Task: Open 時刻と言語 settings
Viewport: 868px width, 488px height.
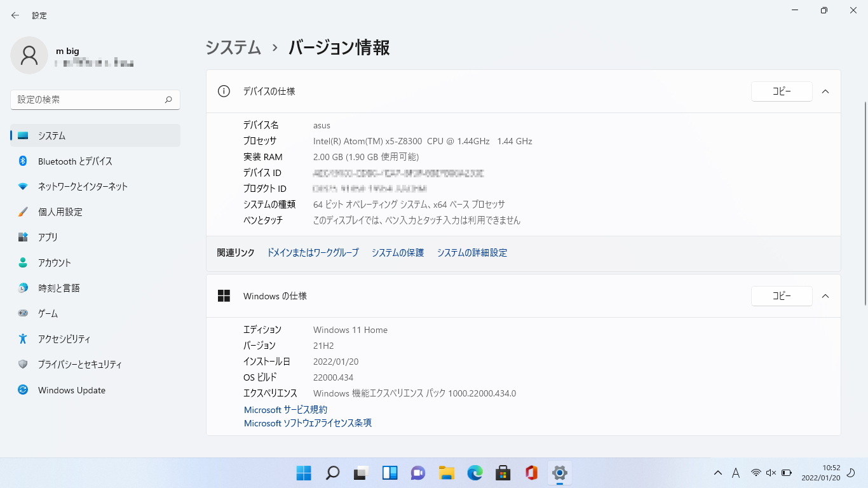Action: coord(95,288)
